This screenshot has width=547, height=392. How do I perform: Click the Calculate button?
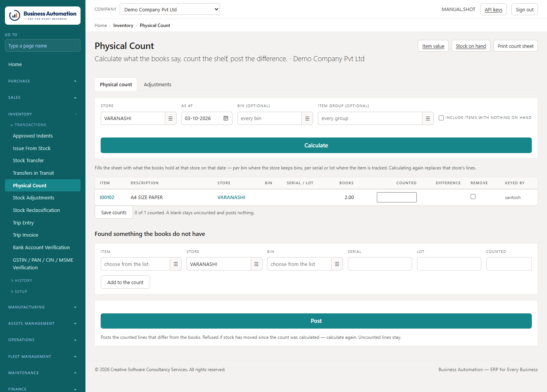(316, 145)
